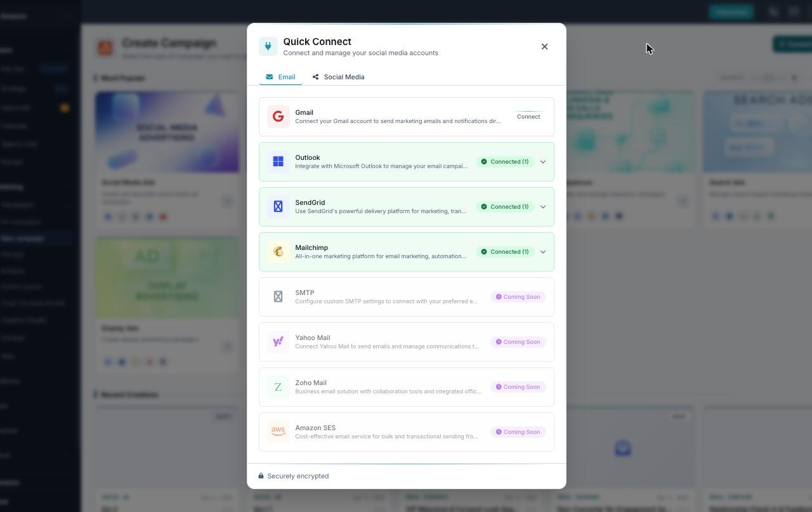
Task: Click the Quick Connect plug icon
Action: [268, 46]
